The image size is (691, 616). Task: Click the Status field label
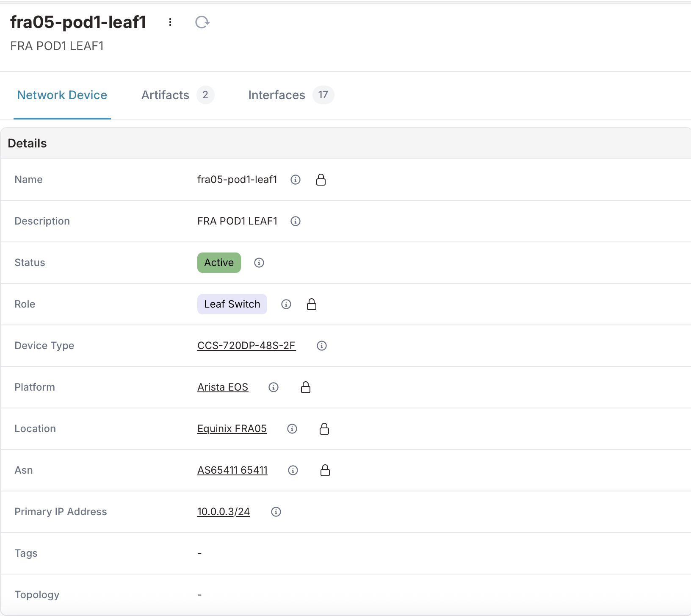point(30,263)
